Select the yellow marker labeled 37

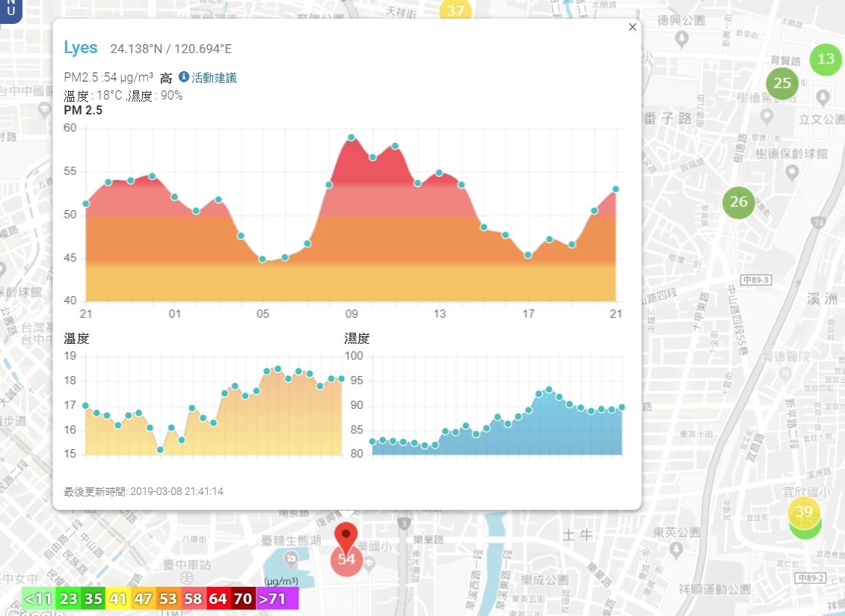coord(455,10)
